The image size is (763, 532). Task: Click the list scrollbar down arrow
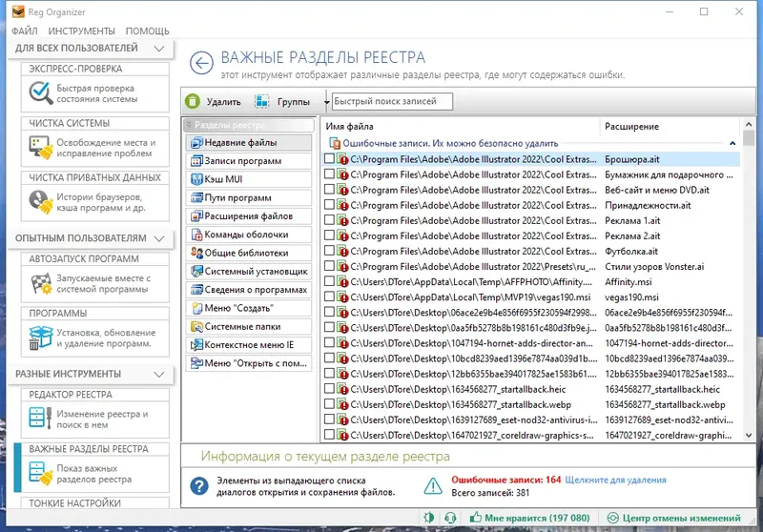tap(749, 435)
